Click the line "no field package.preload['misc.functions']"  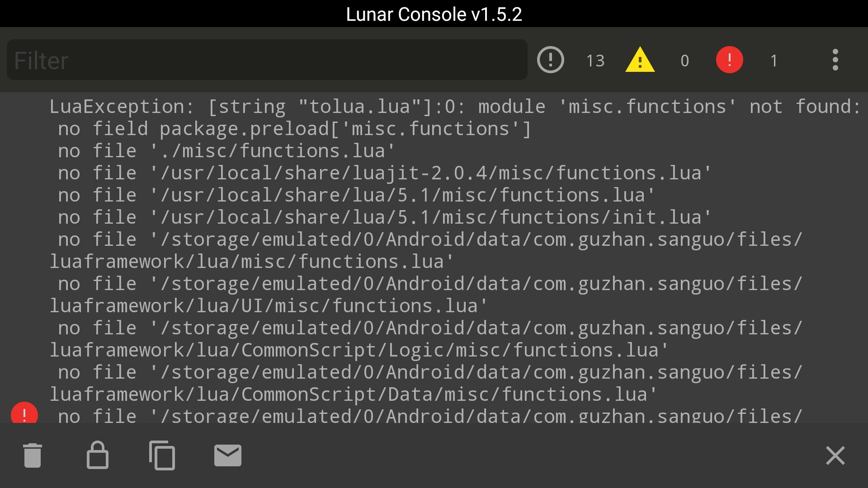point(294,129)
